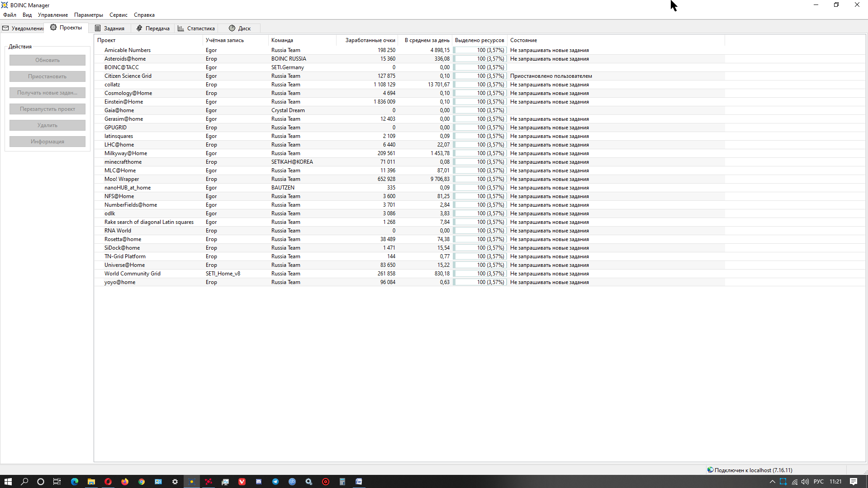Select the Einstein@Home project row
Viewport: 868px width, 488px height.
click(x=409, y=102)
